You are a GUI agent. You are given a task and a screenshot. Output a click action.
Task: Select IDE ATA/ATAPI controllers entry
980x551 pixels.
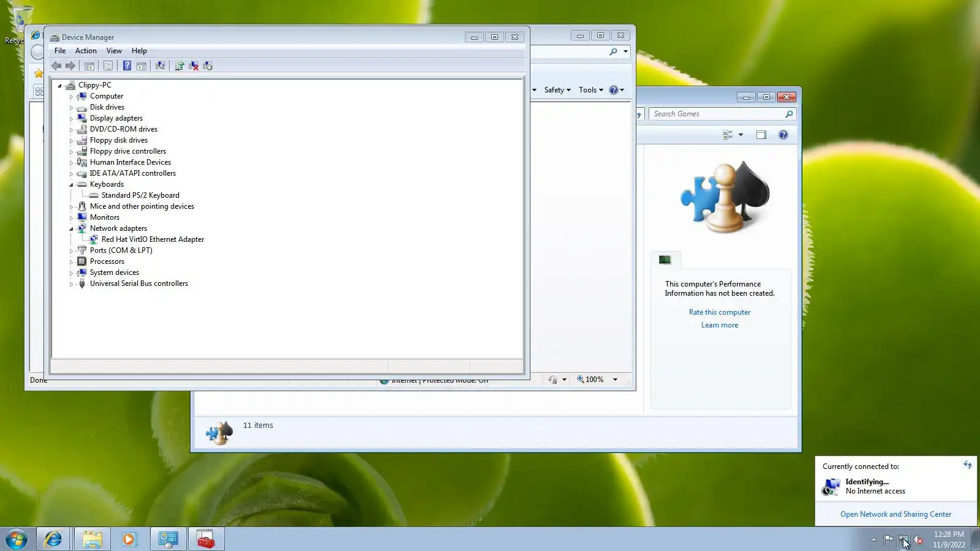(133, 173)
